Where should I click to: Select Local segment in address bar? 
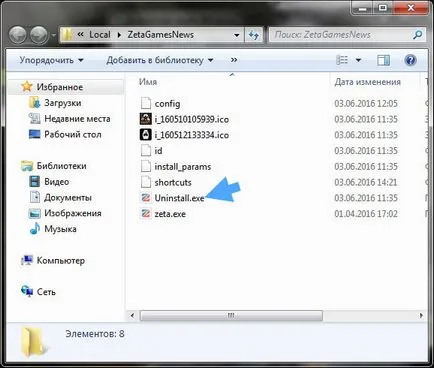tap(99, 34)
